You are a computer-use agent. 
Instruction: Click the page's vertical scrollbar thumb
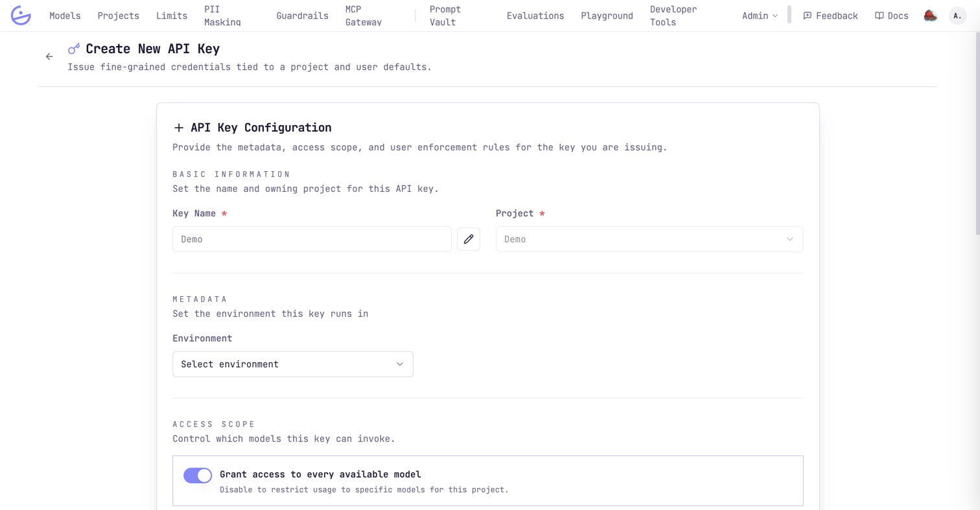click(977, 134)
